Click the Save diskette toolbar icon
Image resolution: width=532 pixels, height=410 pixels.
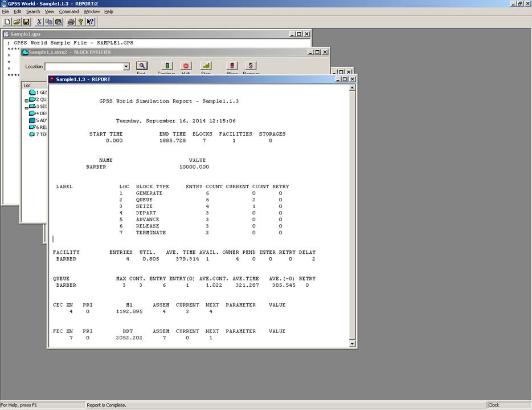26,22
